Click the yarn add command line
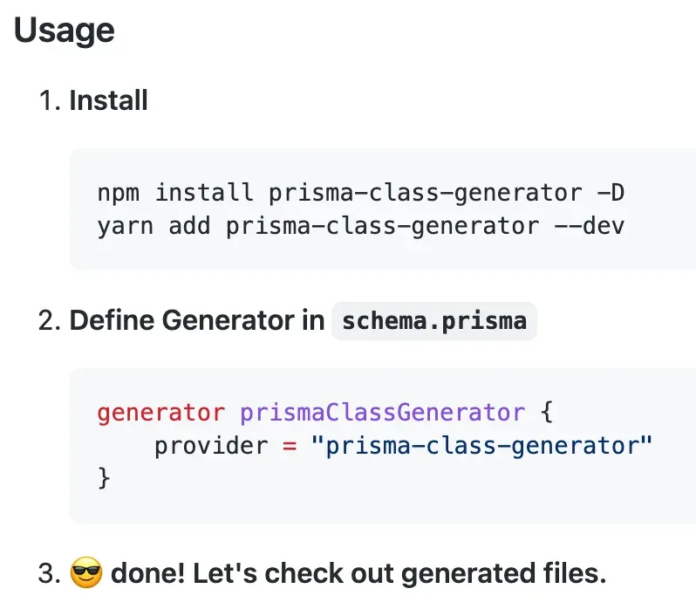Viewport: 696px width, 616px height. (361, 226)
